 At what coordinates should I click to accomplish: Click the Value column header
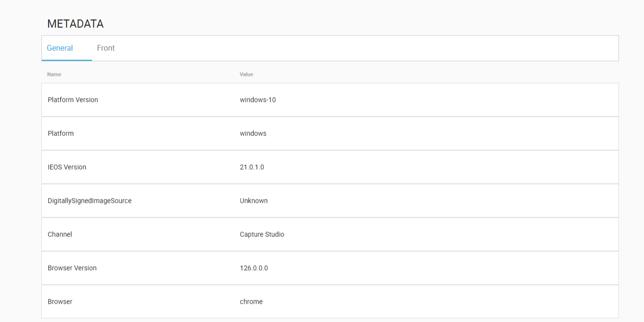click(x=246, y=74)
